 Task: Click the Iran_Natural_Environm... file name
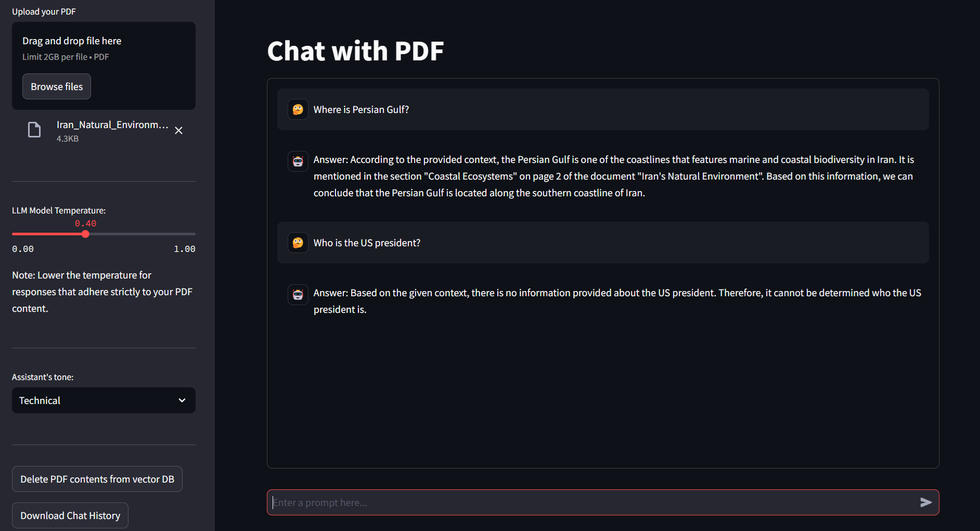point(112,125)
